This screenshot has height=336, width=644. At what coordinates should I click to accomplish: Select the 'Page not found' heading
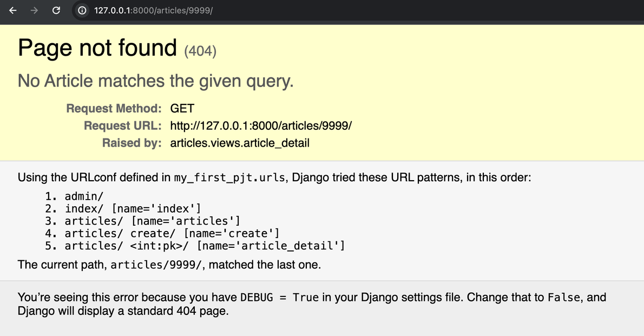click(x=97, y=48)
